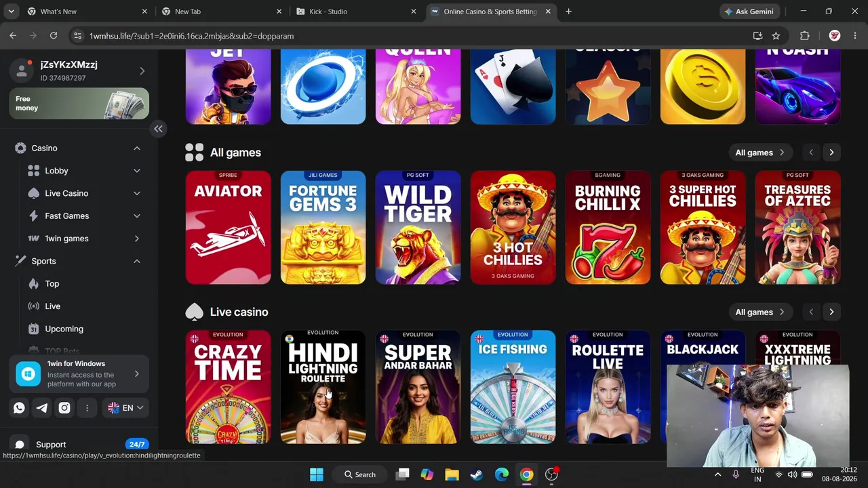The width and height of the screenshot is (868, 488).
Task: Open Hindi Lightning Roulette live game
Action: 323,387
